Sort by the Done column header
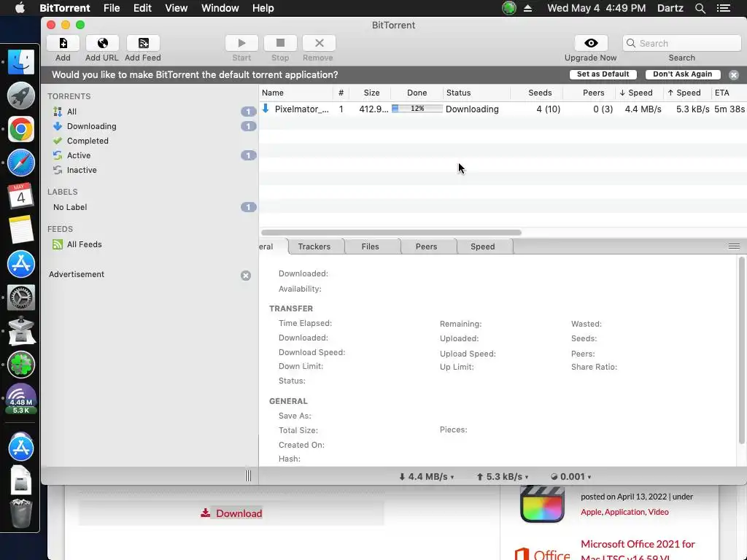 (x=417, y=93)
